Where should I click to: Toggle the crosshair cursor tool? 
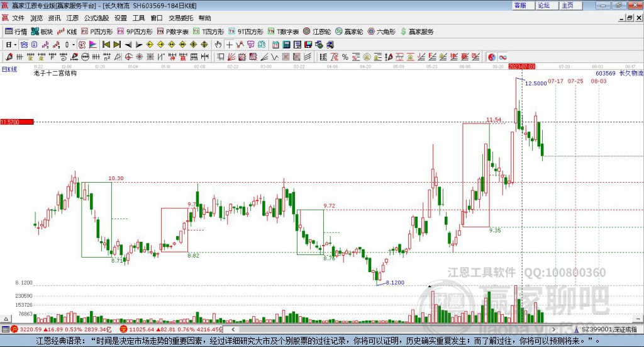pos(229,45)
